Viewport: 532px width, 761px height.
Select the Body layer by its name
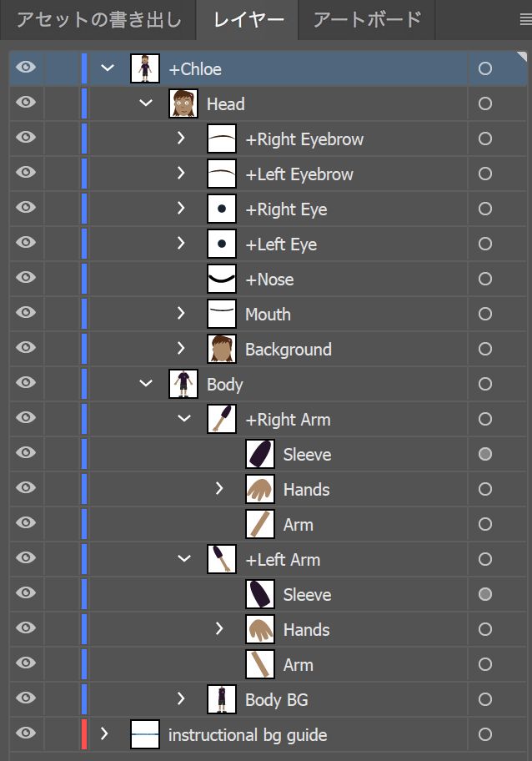coord(226,384)
